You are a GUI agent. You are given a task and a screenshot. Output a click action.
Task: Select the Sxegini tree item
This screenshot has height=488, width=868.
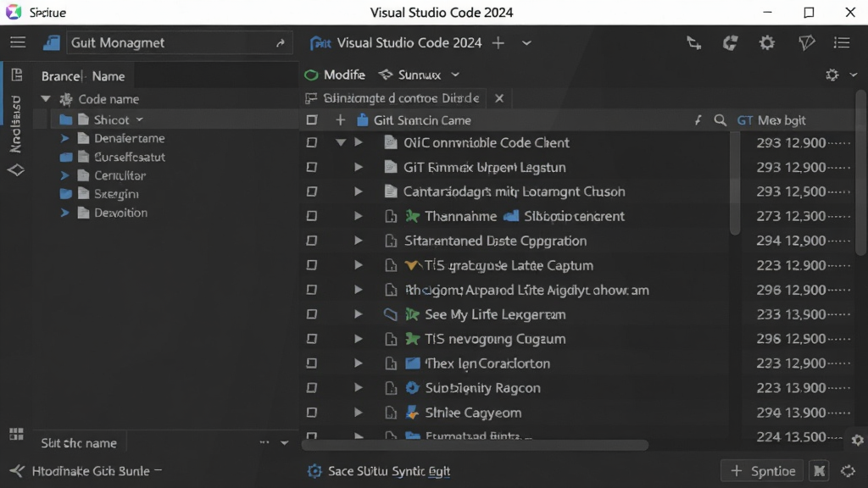point(116,194)
